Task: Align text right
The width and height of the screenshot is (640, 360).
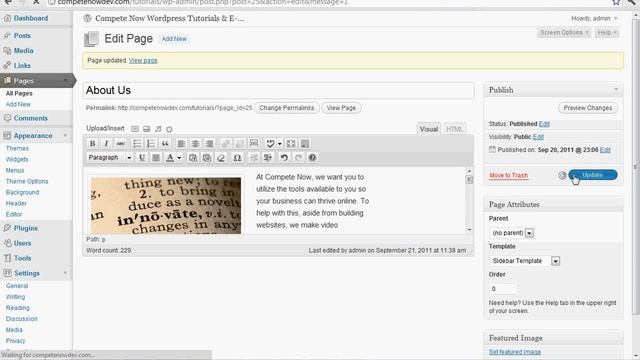Action: (x=209, y=144)
